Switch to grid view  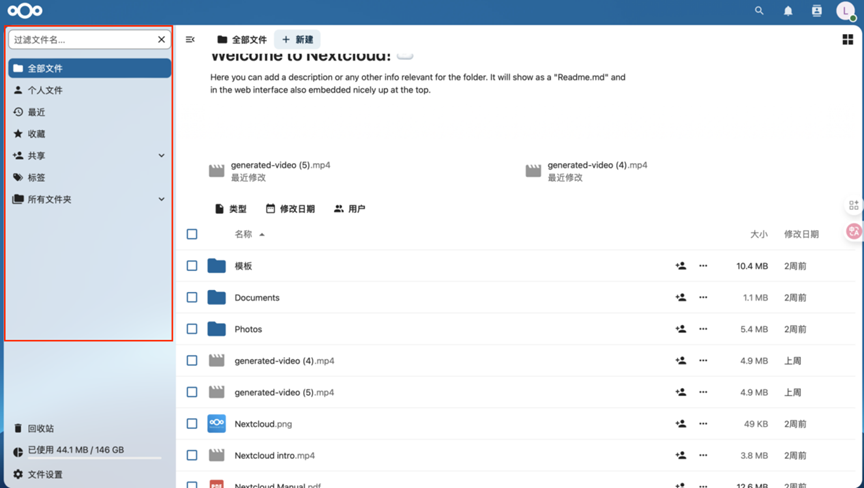pyautogui.click(x=848, y=40)
